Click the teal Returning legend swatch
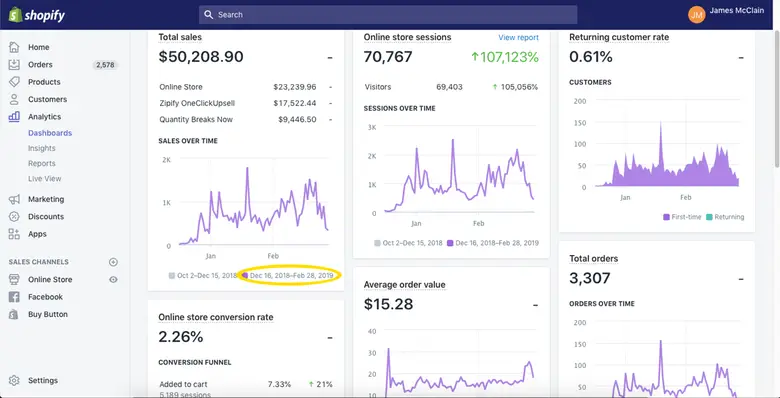 coord(709,217)
